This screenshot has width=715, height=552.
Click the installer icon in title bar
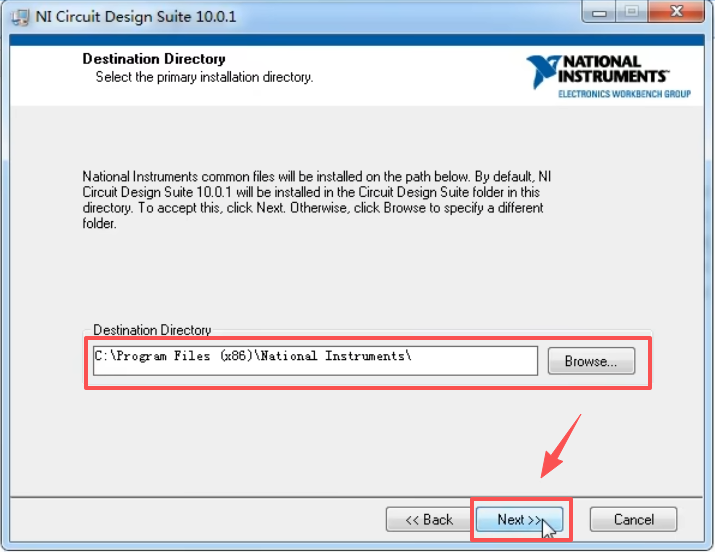click(x=20, y=17)
